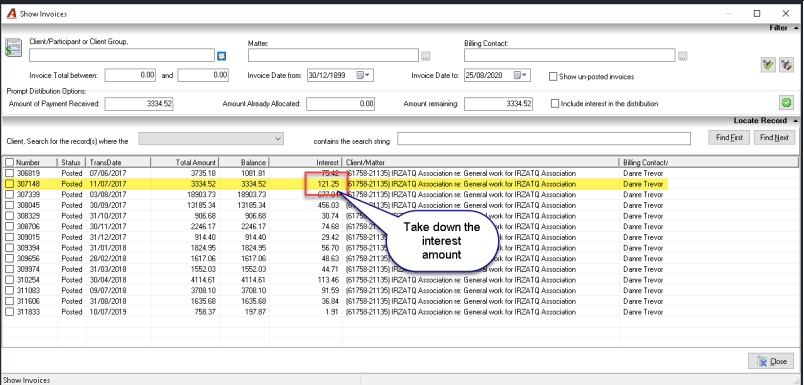Sort by TransDate column header

(117, 163)
